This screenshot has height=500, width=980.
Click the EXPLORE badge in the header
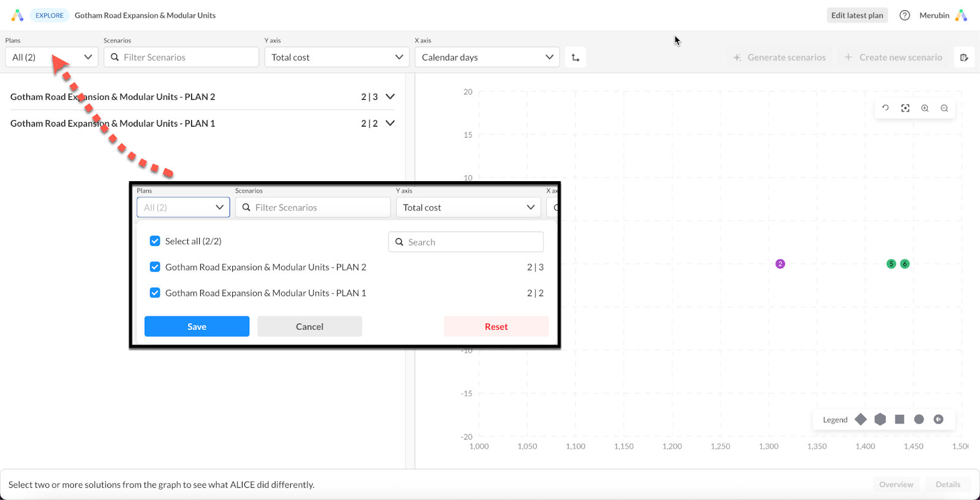49,15
